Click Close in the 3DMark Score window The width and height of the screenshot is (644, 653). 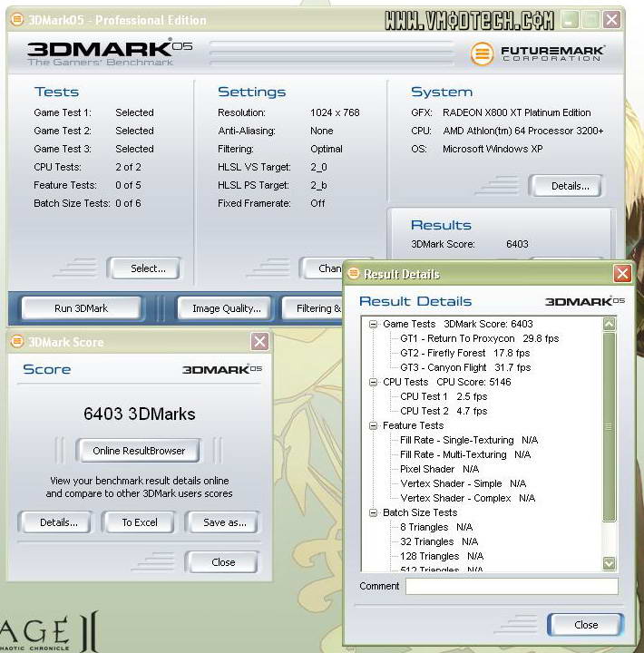(223, 562)
